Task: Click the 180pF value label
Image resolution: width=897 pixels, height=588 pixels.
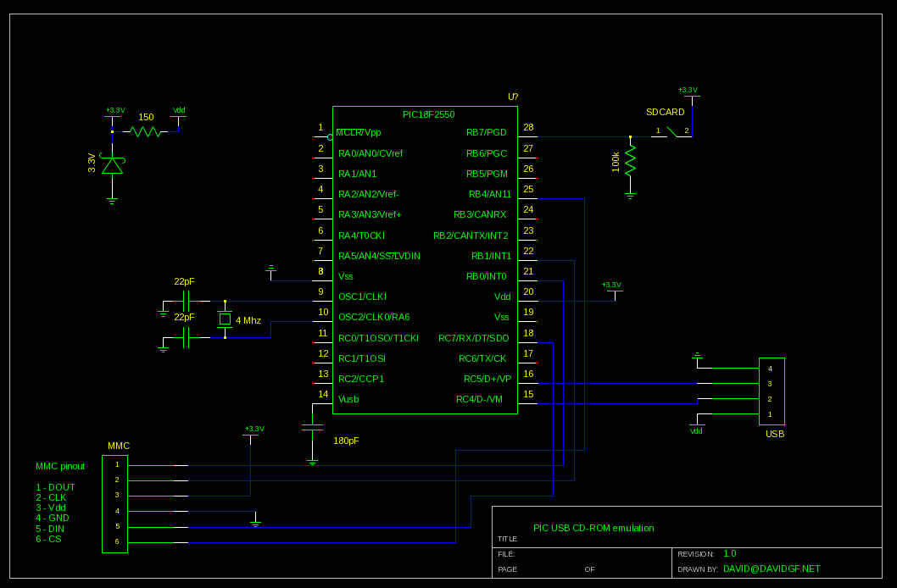Action: tap(346, 441)
